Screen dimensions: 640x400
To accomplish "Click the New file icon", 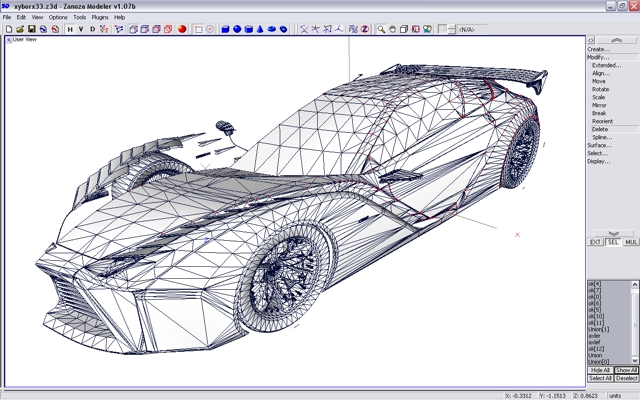I will (9, 29).
